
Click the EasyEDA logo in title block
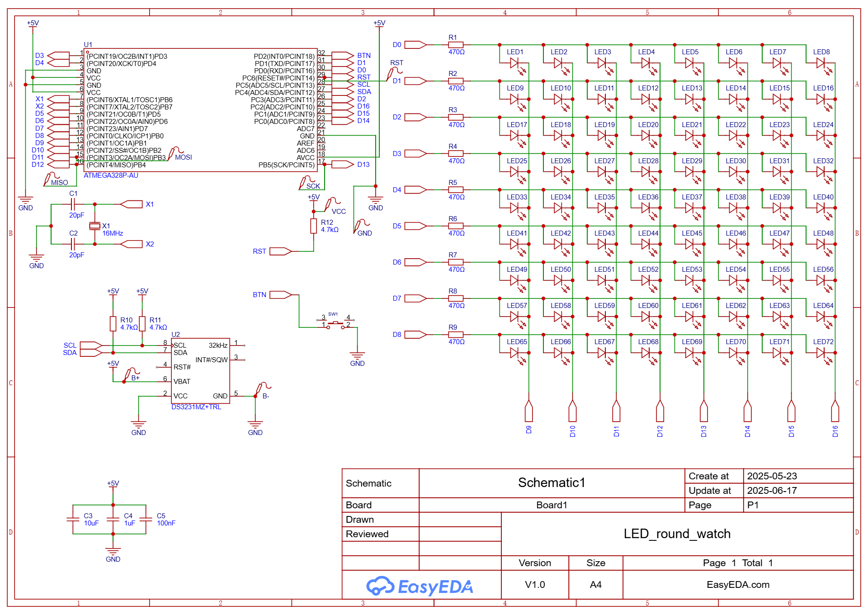(x=420, y=586)
